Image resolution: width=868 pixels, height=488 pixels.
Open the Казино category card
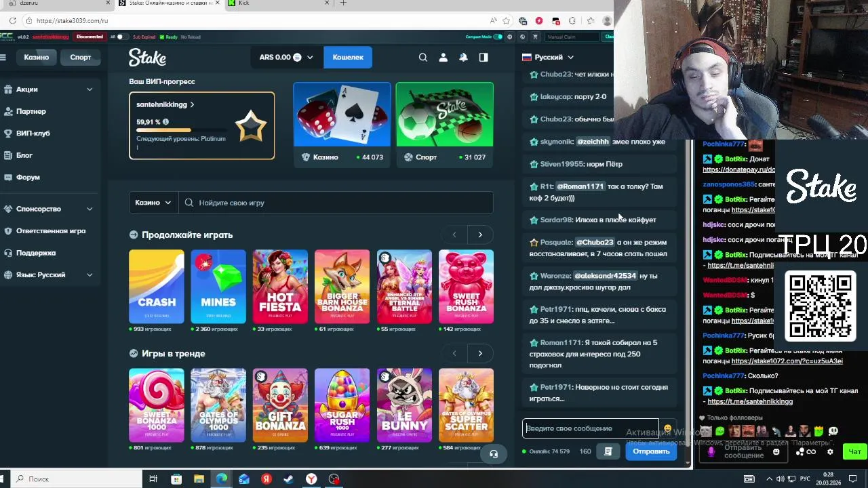coord(342,124)
